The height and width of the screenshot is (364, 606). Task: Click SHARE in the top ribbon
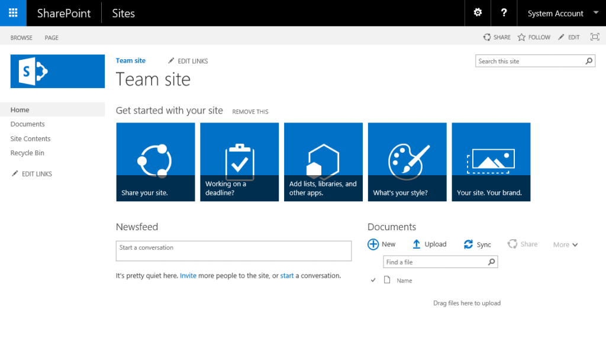(x=497, y=37)
